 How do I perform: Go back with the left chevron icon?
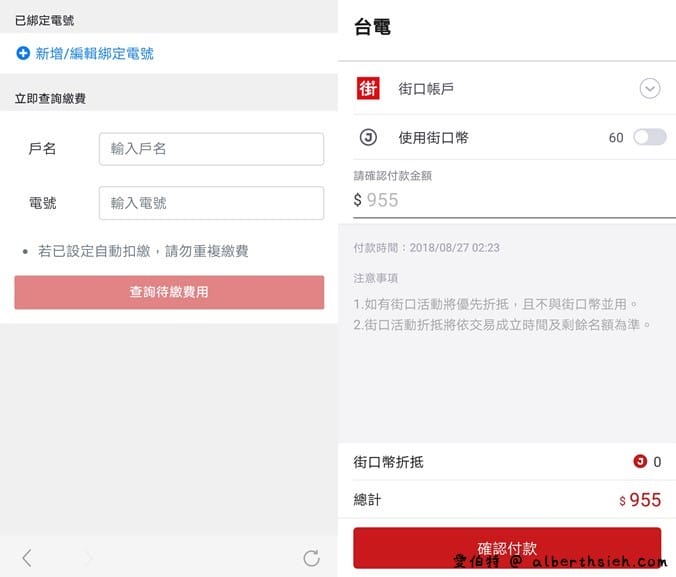click(27, 558)
